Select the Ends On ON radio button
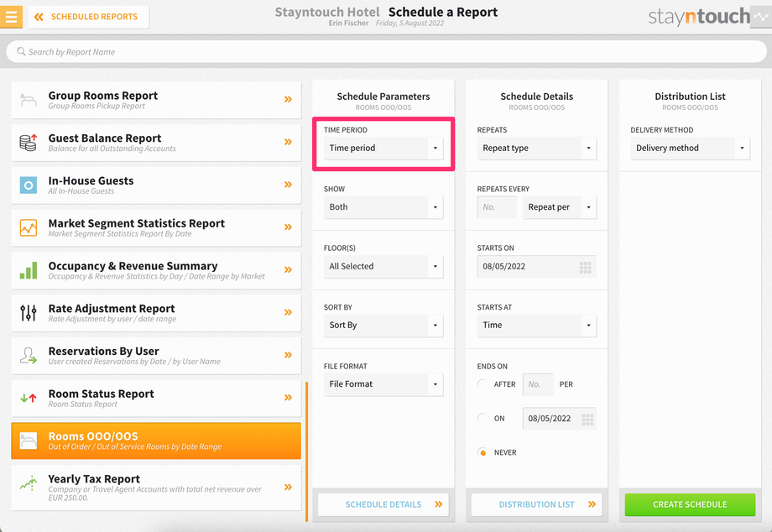The width and height of the screenshot is (772, 532). click(x=482, y=419)
